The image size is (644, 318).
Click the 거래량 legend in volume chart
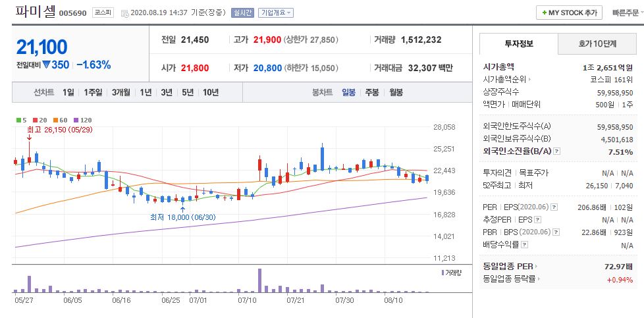pyautogui.click(x=451, y=273)
